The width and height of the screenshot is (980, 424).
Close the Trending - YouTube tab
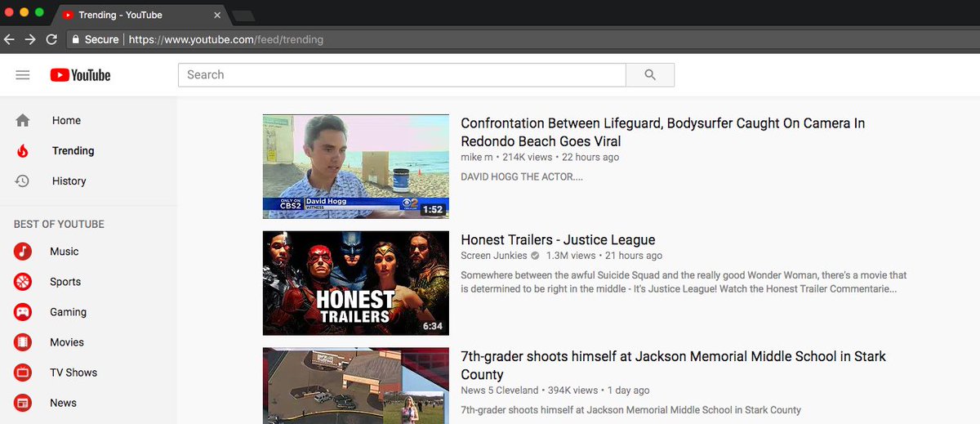[x=217, y=15]
